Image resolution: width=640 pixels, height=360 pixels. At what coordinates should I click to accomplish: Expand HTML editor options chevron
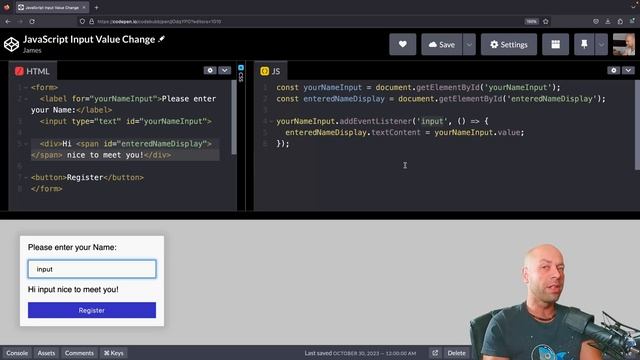pyautogui.click(x=224, y=70)
